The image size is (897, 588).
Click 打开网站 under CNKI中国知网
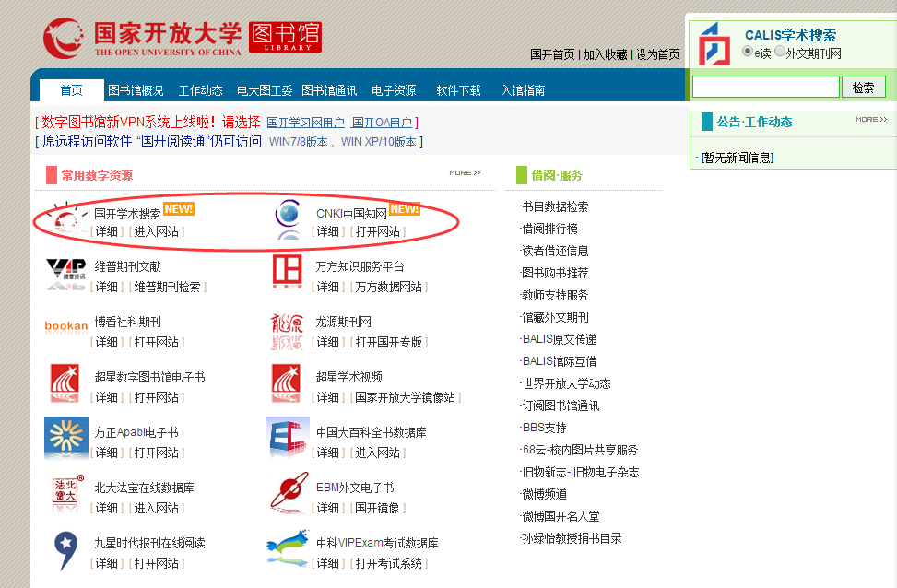(x=378, y=231)
